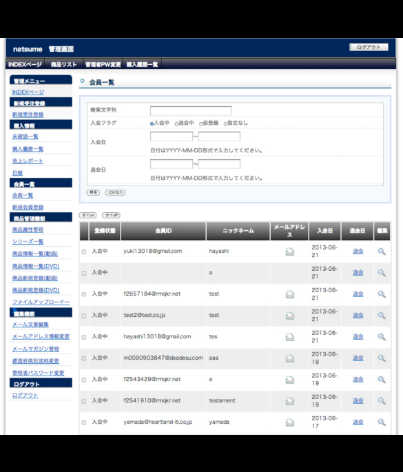Click the 入会日 end date field
This screenshot has width=403, height=472.
pos(219,136)
